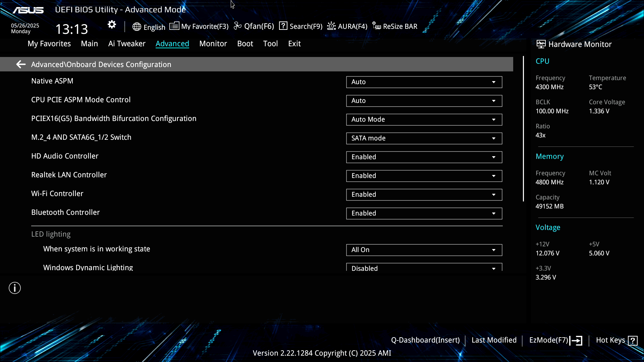This screenshot has width=644, height=362.
Task: Click the vertical scrollbar of settings list
Action: pos(523,129)
